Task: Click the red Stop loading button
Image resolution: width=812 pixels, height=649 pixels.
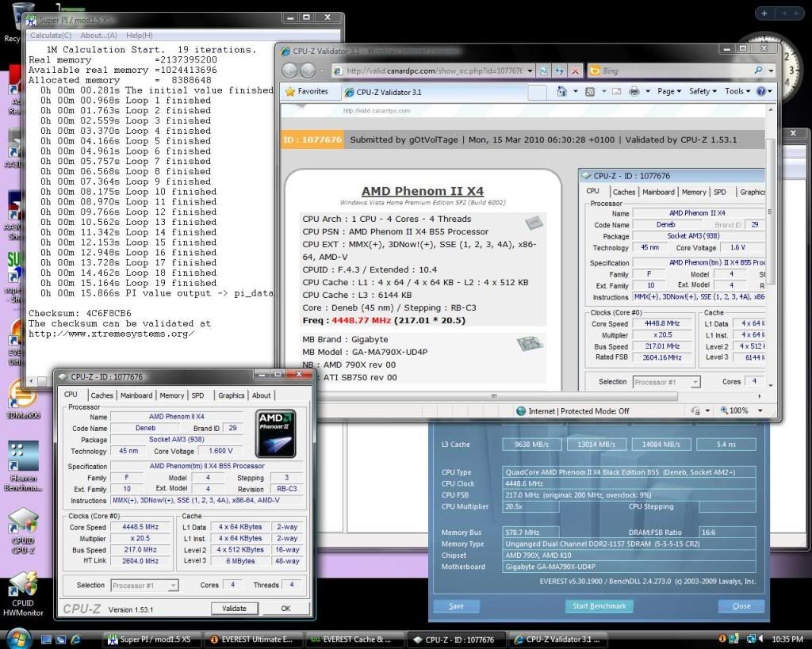Action: coord(575,71)
